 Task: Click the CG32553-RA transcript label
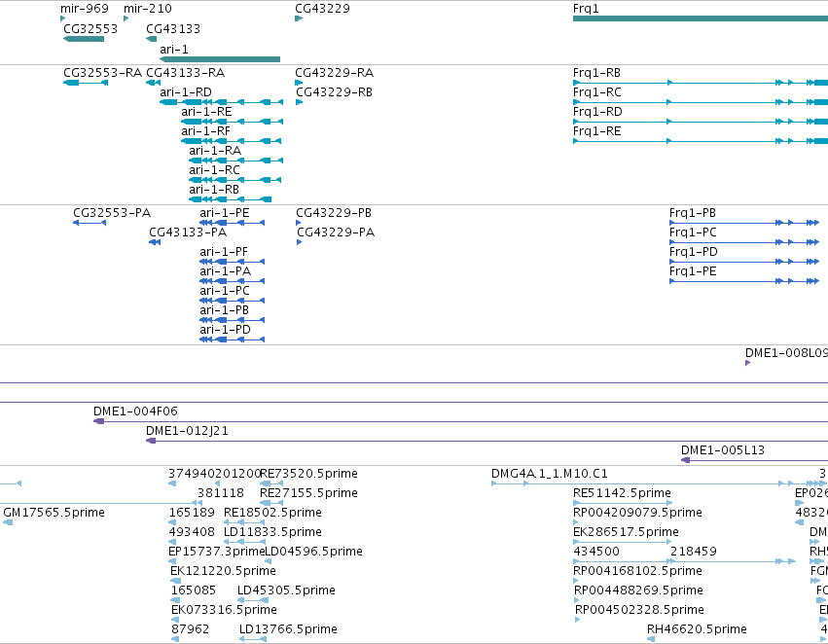coord(102,72)
